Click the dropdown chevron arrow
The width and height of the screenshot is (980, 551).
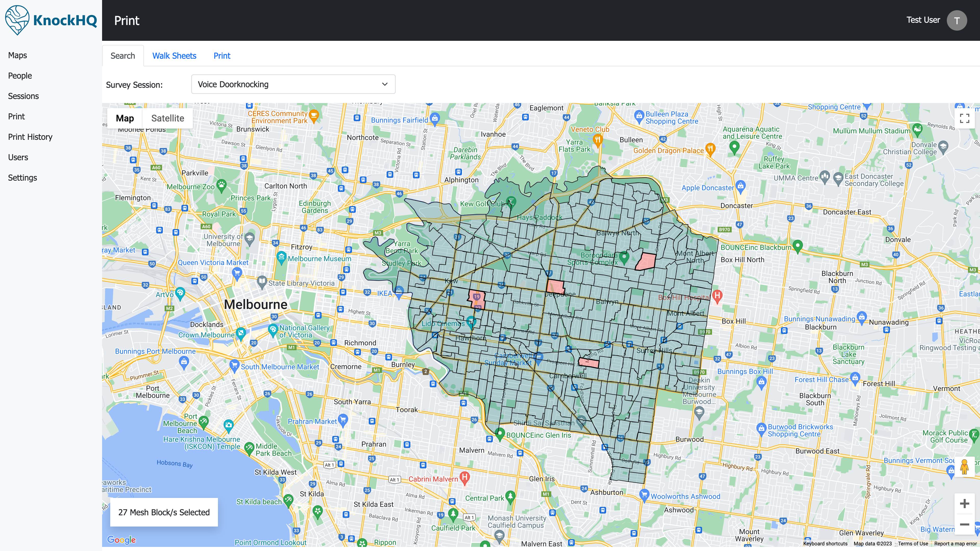[385, 84]
